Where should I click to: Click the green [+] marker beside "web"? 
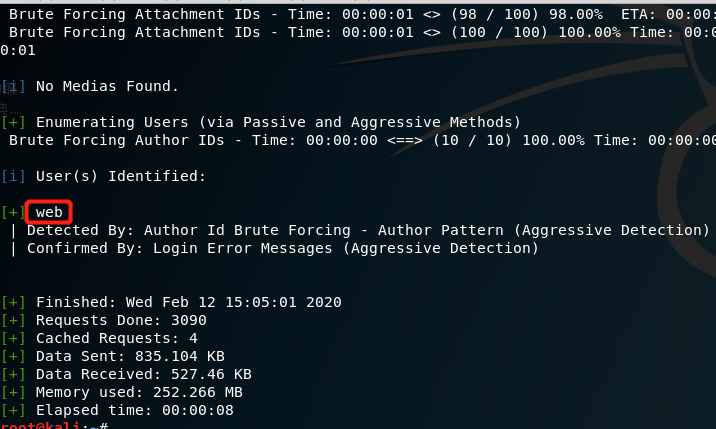[14, 212]
